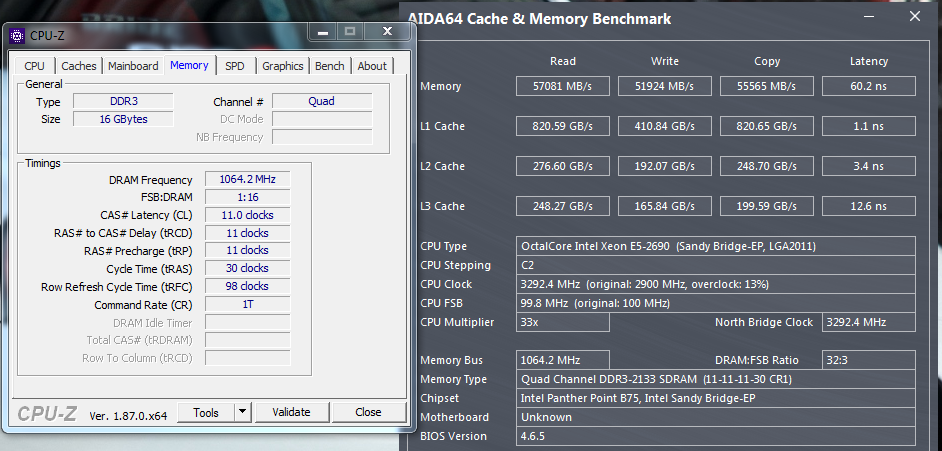Click L3 Cache Read value 248.27 GB/s
The width and height of the screenshot is (942, 451).
click(x=562, y=206)
